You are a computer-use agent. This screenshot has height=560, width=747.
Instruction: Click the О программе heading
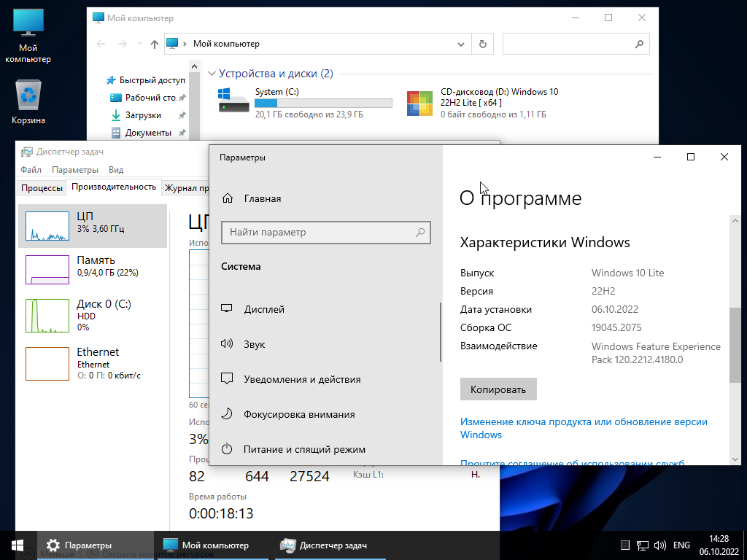pyautogui.click(x=520, y=198)
